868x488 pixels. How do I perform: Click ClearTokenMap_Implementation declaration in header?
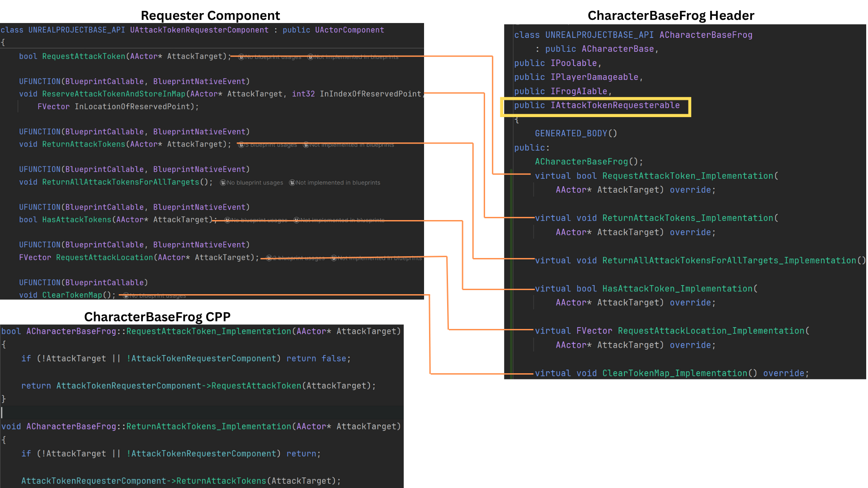click(675, 373)
